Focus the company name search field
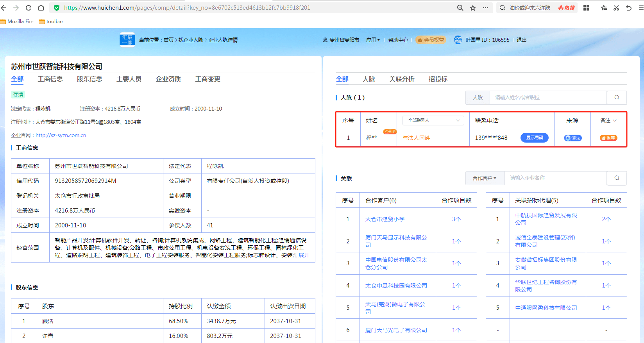Image resolution: width=644 pixels, height=343 pixels. pyautogui.click(x=556, y=178)
